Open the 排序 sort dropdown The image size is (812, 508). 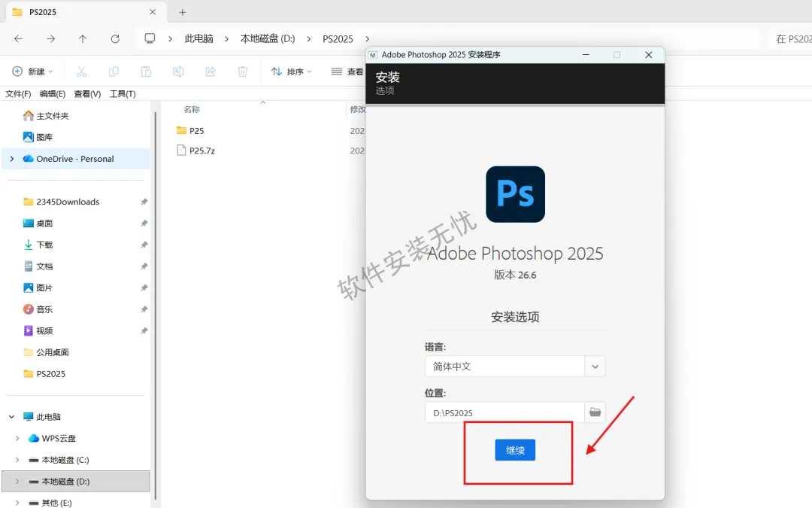292,71
